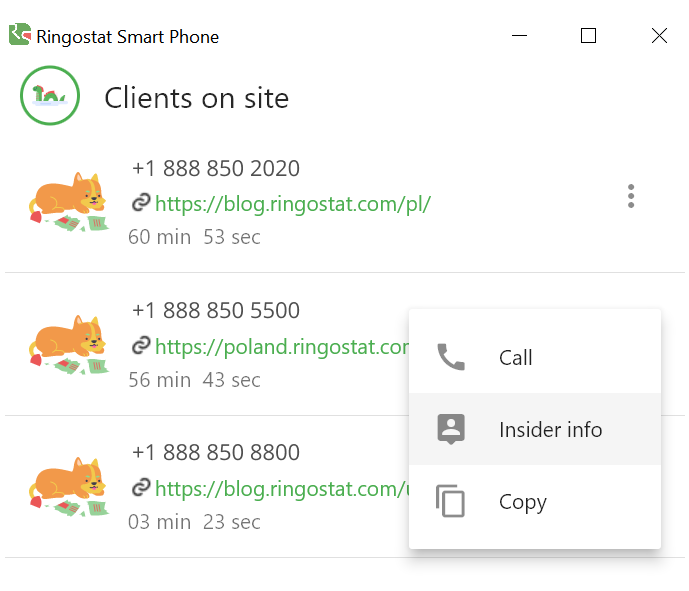Minimize the Ringostat Smart Phone window

tap(519, 36)
